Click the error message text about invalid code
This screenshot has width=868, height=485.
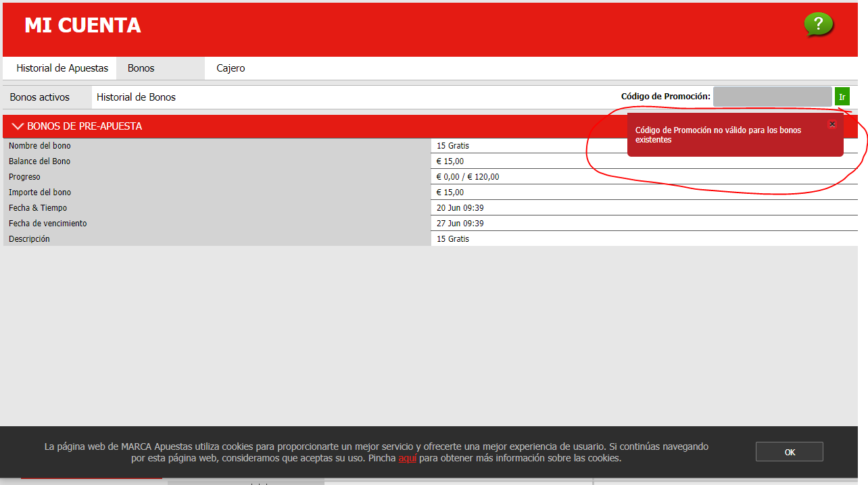point(718,134)
